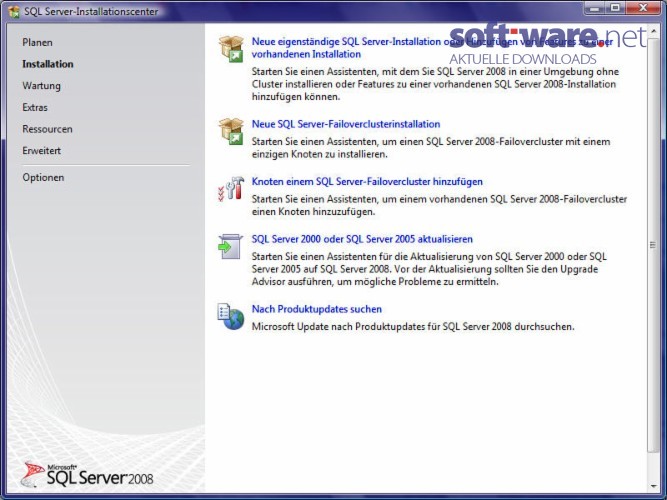Image resolution: width=667 pixels, height=500 pixels.
Task: Maximize the Installationscenter window
Action: (x=615, y=9)
